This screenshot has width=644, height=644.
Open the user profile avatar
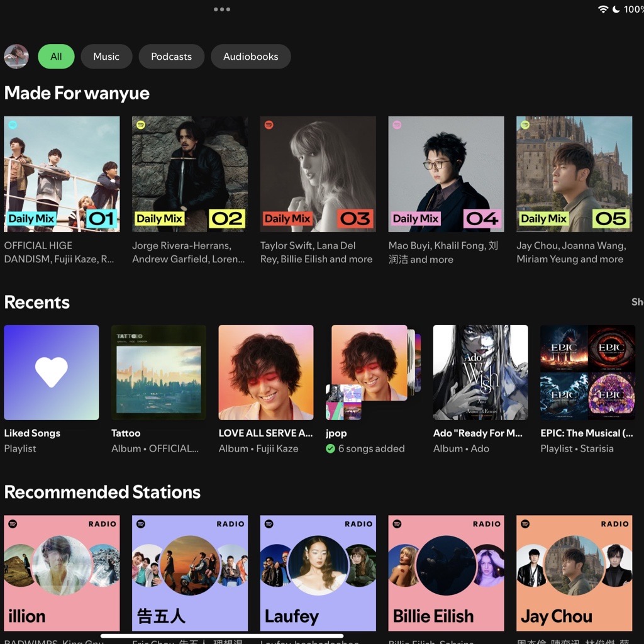pos(16,57)
